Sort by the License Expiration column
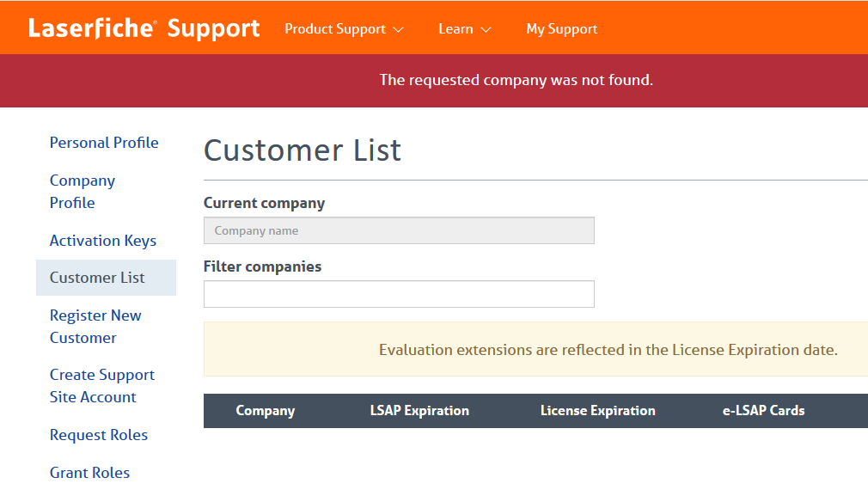The image size is (868, 496). pos(598,411)
